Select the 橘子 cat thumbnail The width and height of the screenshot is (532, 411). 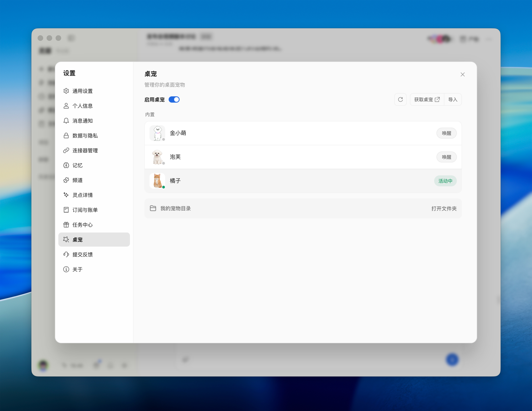point(157,181)
